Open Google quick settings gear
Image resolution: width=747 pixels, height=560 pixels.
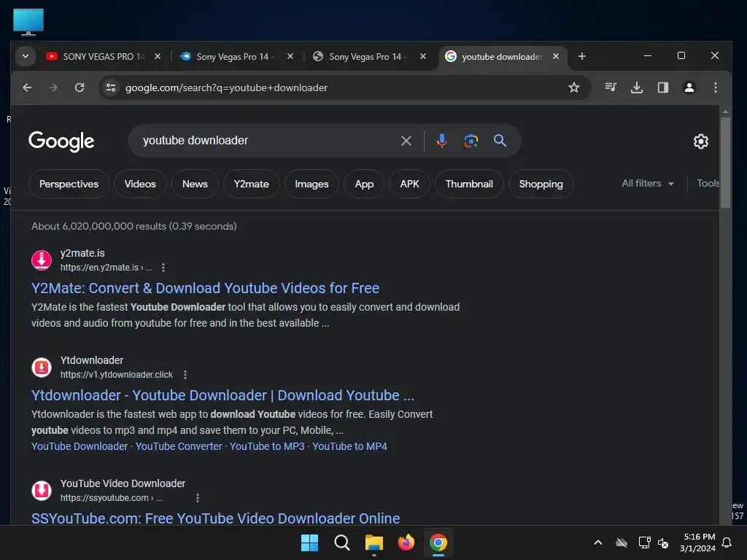coord(700,141)
